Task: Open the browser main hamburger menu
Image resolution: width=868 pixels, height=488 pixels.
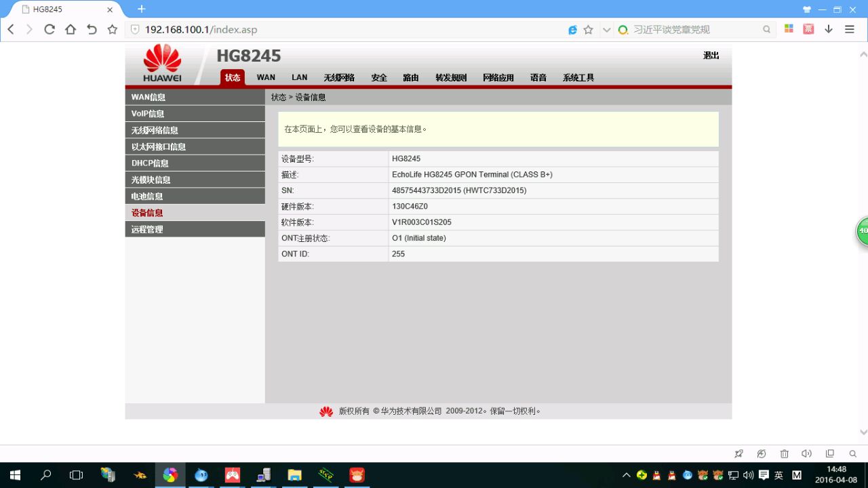Action: (x=850, y=29)
